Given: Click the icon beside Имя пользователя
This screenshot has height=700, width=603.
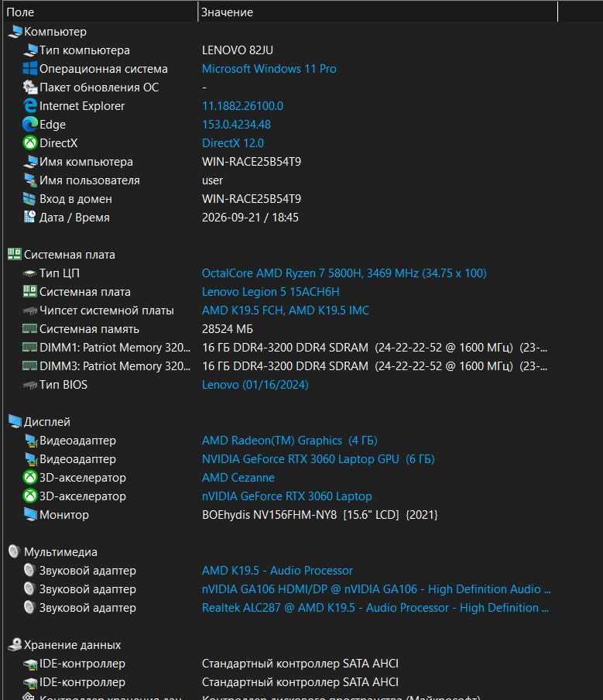Looking at the screenshot, I should point(30,180).
